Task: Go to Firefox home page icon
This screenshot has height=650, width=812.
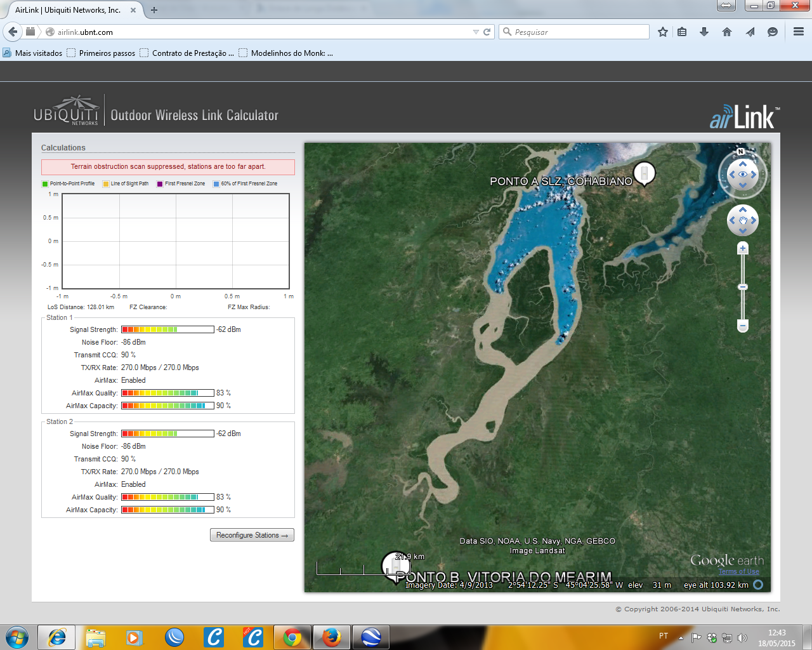Action: tap(727, 32)
